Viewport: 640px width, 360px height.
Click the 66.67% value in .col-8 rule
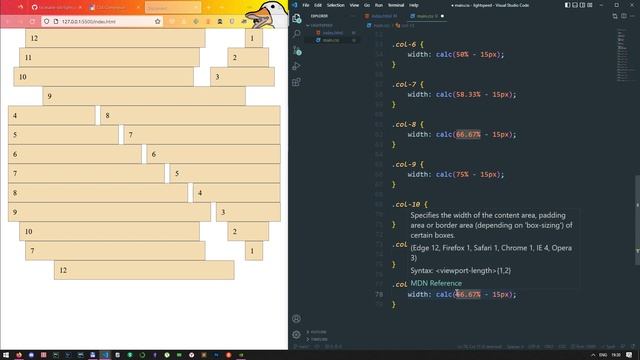pos(468,134)
